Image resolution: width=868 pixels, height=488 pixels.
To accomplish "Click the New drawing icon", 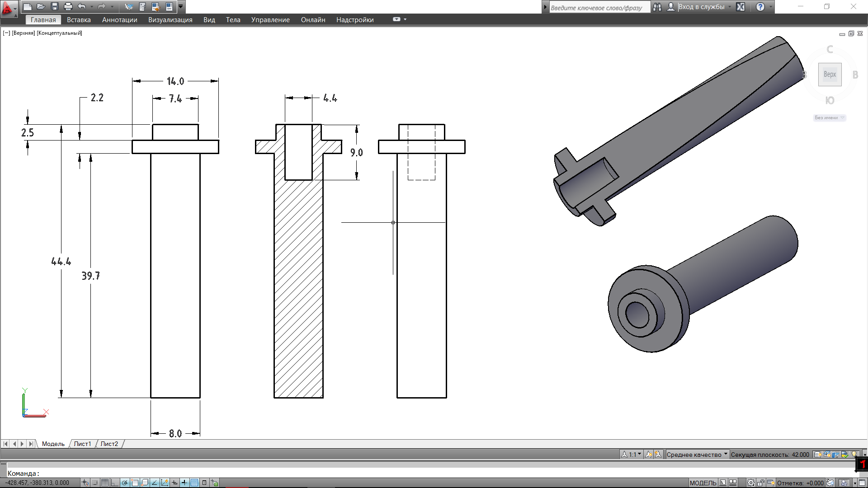I will tap(28, 6).
